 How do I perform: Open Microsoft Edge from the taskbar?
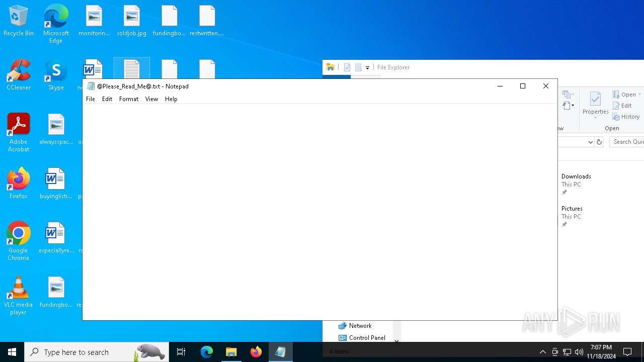click(207, 352)
